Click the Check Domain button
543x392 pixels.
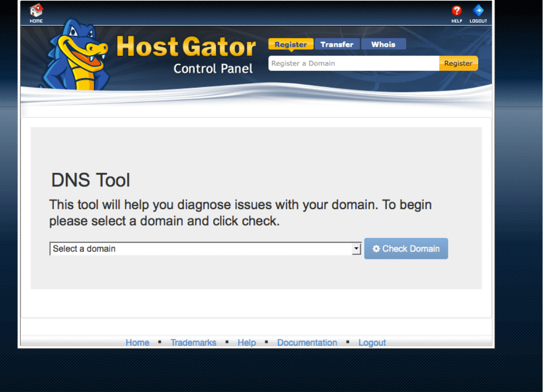coord(406,249)
